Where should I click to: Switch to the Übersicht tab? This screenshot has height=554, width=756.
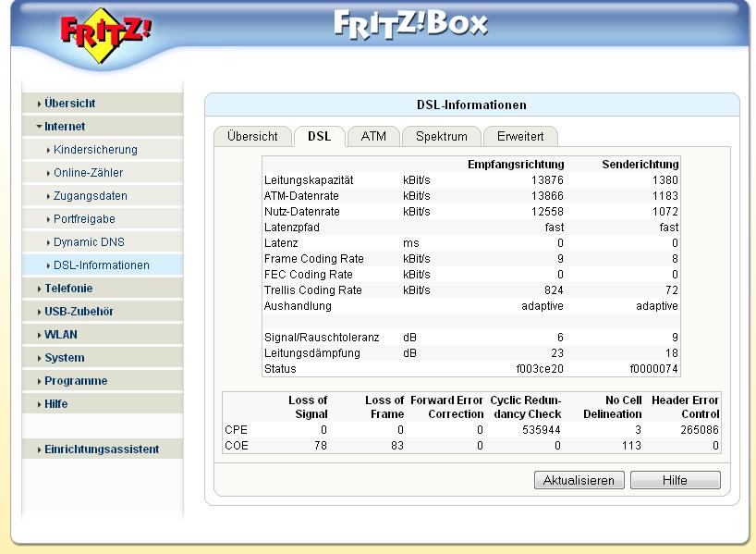coord(252,137)
